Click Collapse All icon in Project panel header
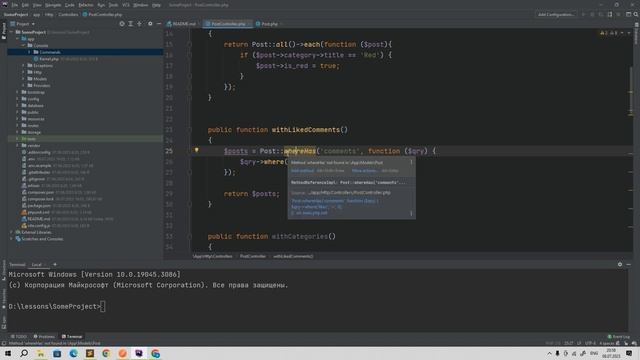This screenshot has width=640, height=360. click(140, 24)
